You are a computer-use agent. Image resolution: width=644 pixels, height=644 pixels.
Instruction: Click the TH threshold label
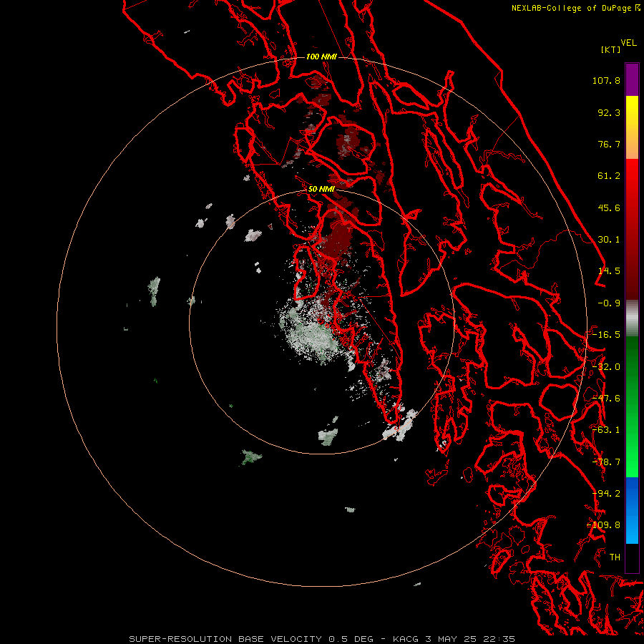click(615, 557)
